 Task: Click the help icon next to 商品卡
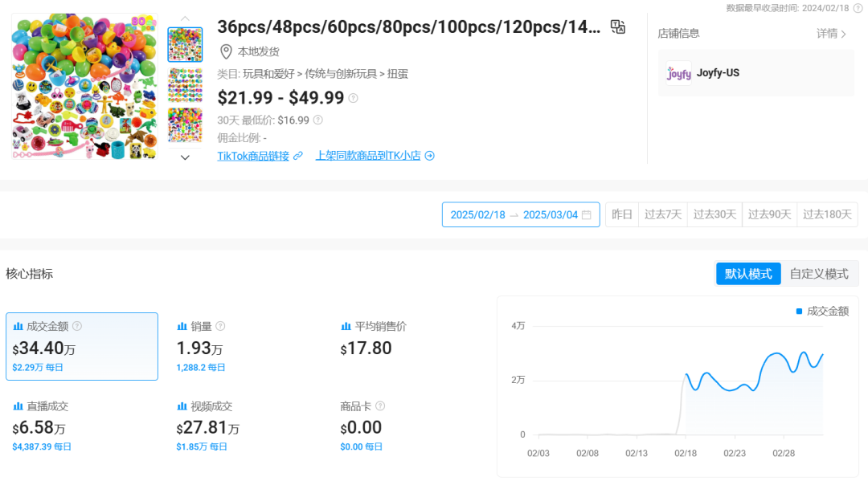coord(380,406)
